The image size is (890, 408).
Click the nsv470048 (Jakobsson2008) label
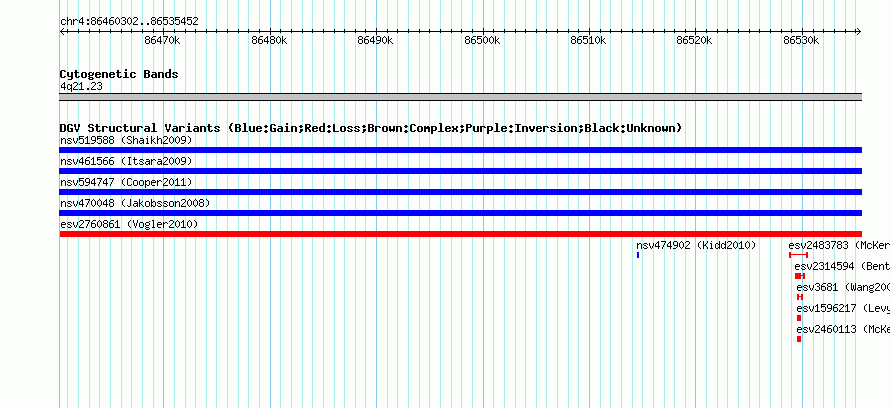135,203
